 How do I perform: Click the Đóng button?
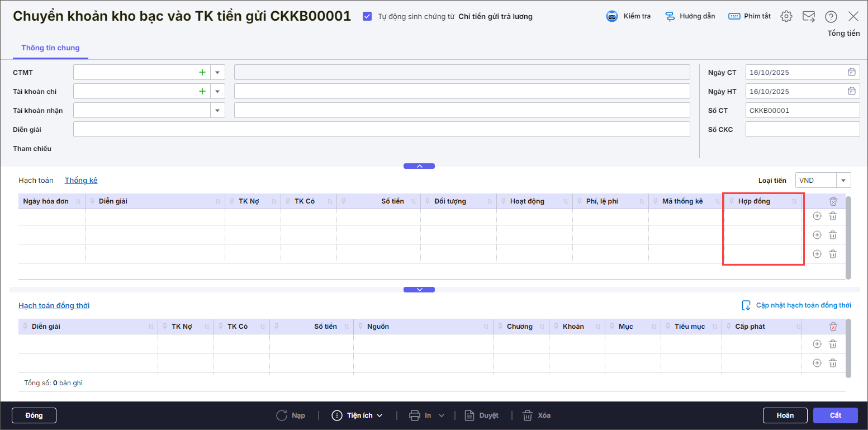point(34,415)
